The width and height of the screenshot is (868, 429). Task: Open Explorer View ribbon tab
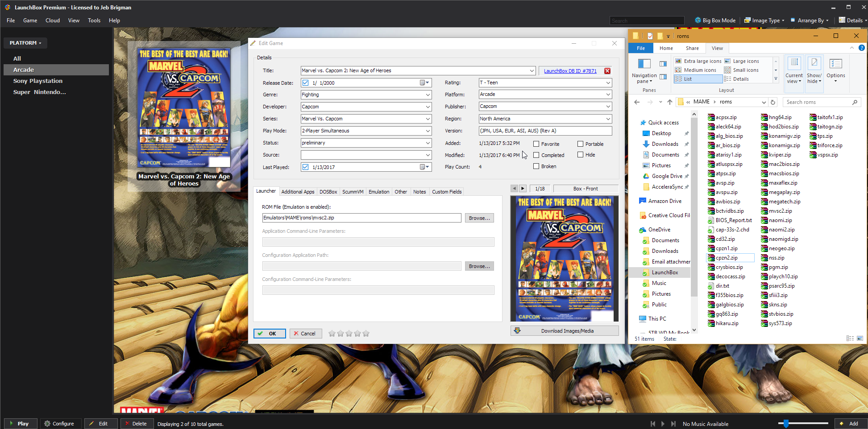(x=717, y=48)
